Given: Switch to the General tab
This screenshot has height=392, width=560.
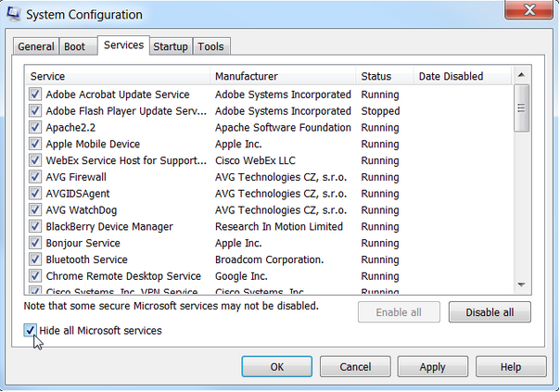Looking at the screenshot, I should tap(36, 46).
